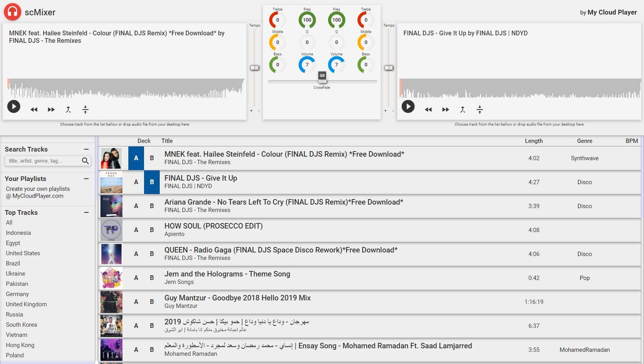
Task: Load Ariana Grande track to deck A
Action: [x=136, y=206]
